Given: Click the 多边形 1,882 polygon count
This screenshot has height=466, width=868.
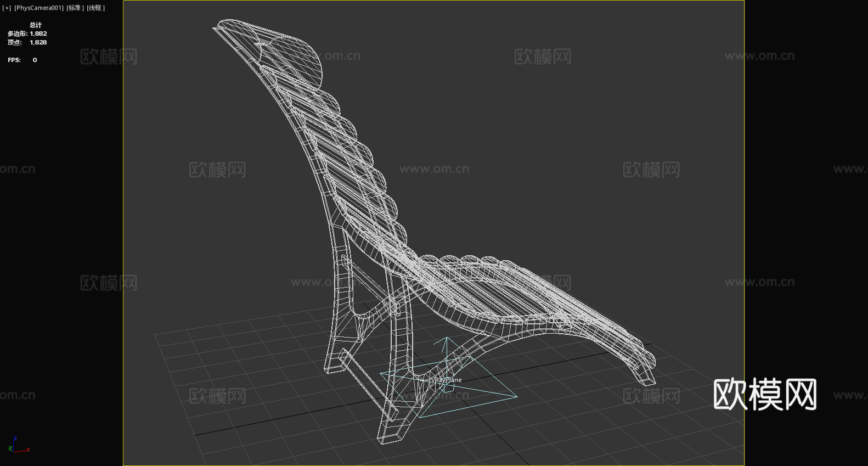Looking at the screenshot, I should point(27,33).
